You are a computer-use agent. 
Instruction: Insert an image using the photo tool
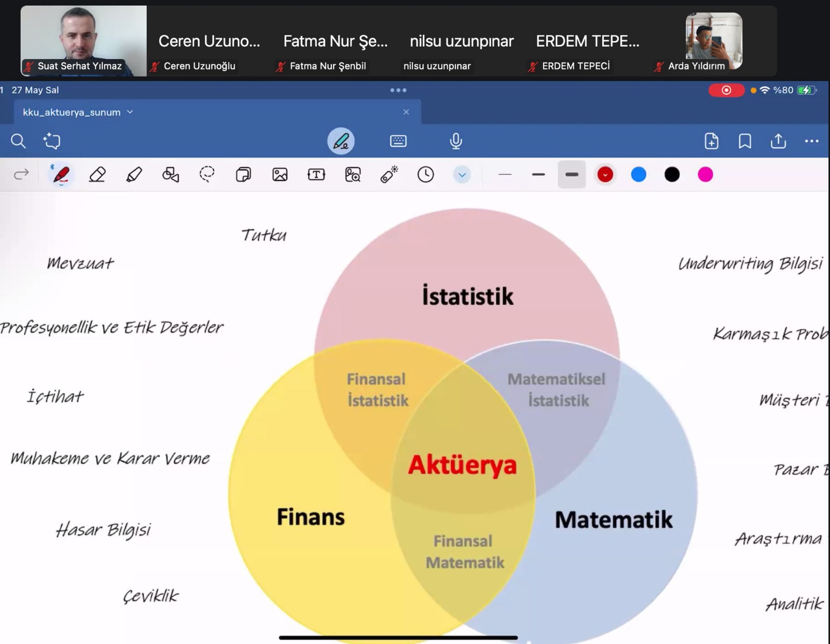[279, 175]
